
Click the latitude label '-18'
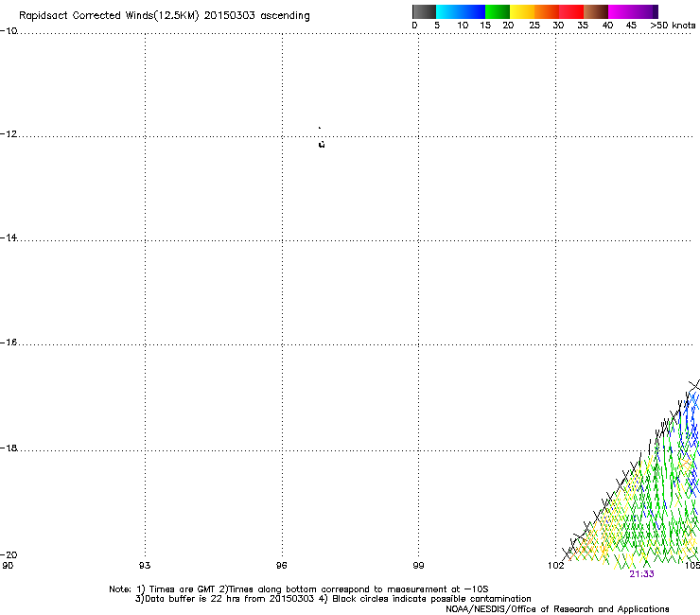(x=9, y=448)
